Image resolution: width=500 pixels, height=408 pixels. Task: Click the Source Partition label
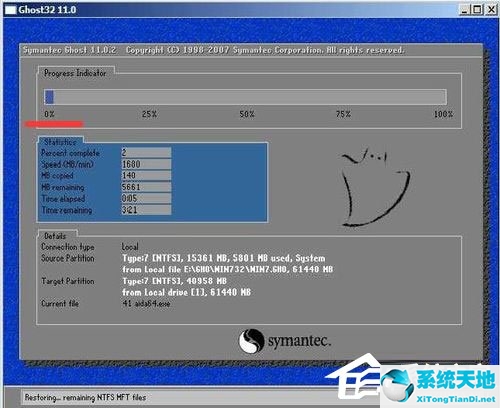(68, 258)
